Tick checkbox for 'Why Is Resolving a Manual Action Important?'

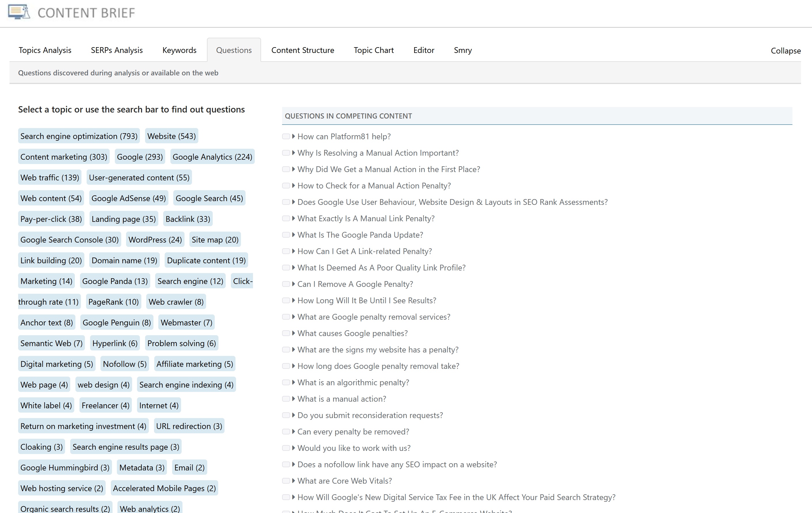pyautogui.click(x=286, y=153)
